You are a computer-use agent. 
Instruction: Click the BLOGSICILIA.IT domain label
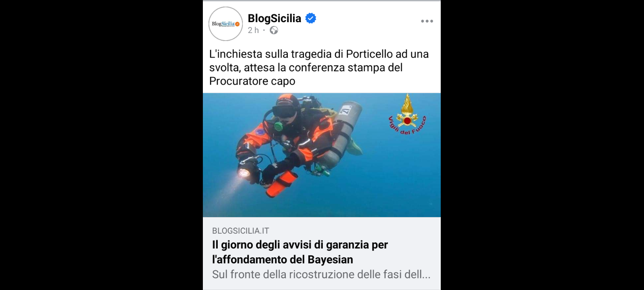240,231
